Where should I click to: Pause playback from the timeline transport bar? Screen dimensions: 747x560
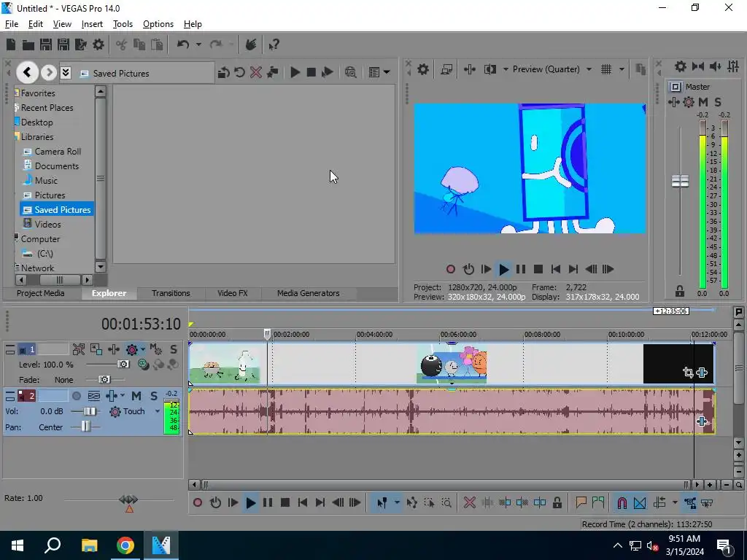268,503
